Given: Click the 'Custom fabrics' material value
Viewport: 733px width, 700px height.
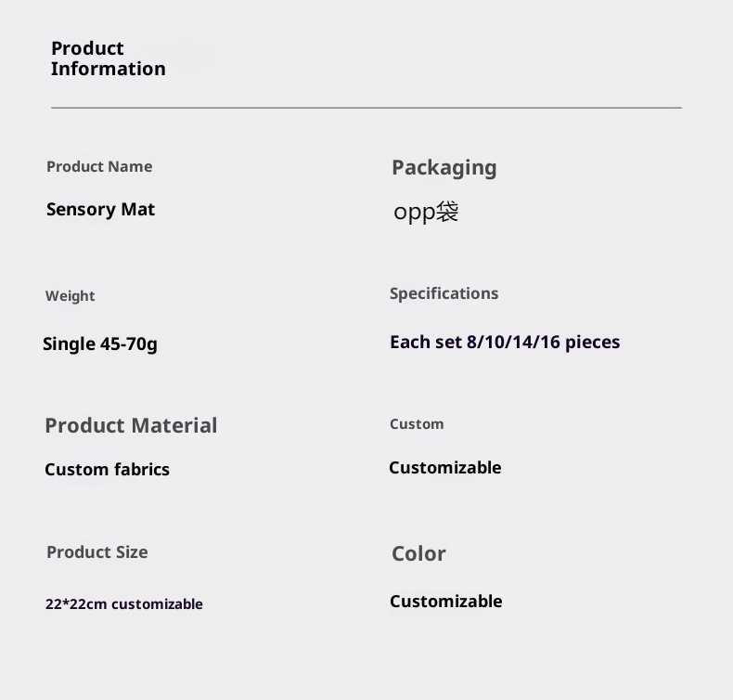Looking at the screenshot, I should point(107,470).
